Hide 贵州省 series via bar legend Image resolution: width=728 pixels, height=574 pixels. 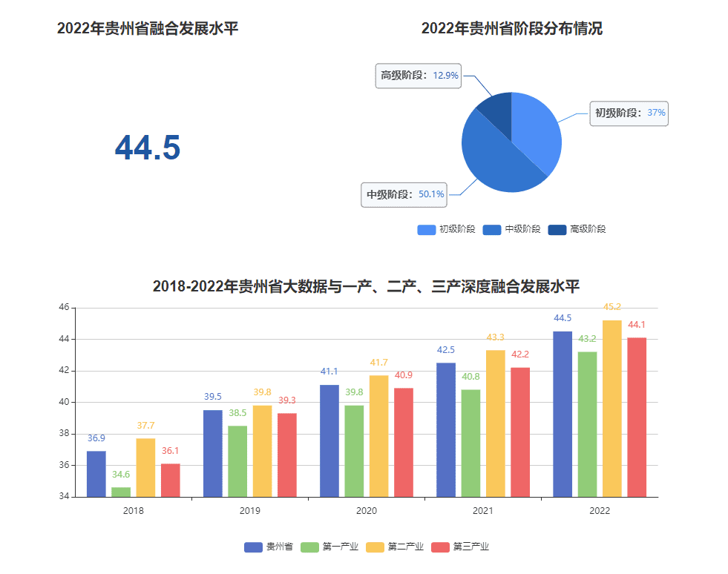click(269, 547)
